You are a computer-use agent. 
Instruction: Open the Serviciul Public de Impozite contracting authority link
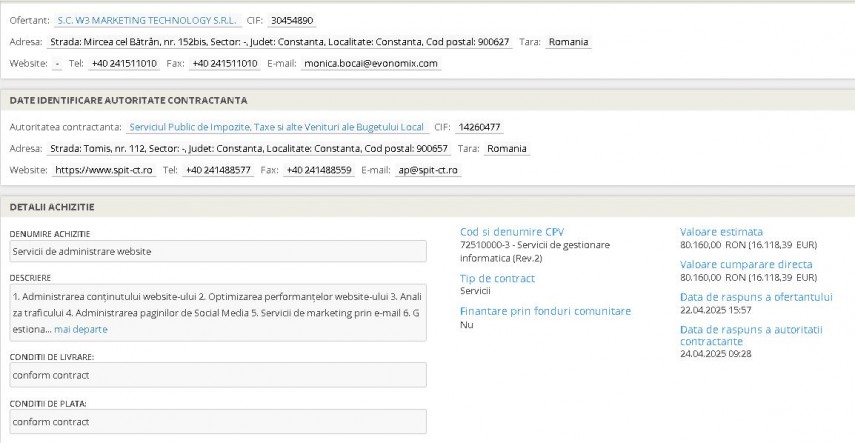[277, 127]
